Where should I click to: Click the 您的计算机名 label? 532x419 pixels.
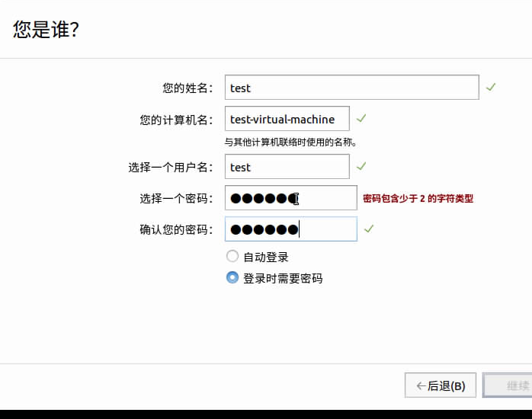coord(176,120)
